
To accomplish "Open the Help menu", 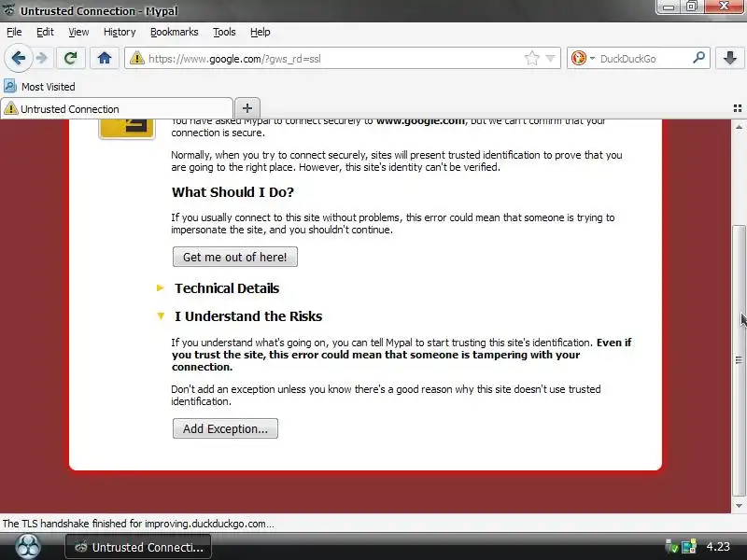I will click(261, 32).
